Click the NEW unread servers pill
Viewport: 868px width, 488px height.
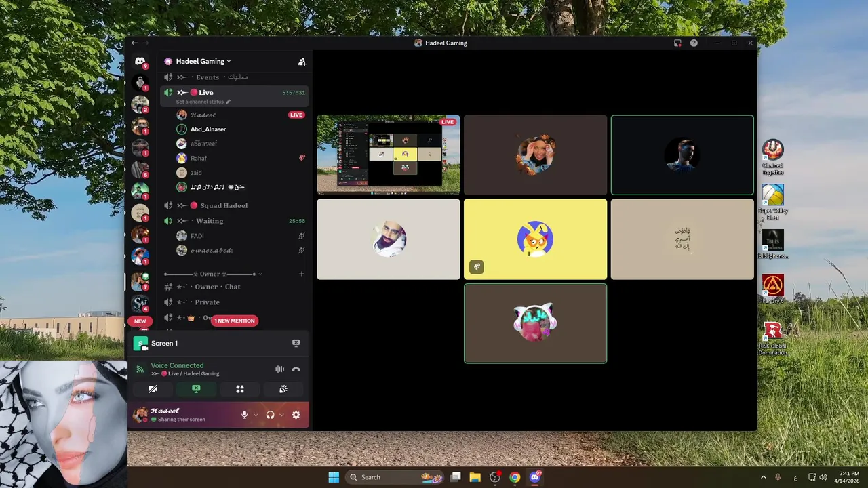click(140, 321)
